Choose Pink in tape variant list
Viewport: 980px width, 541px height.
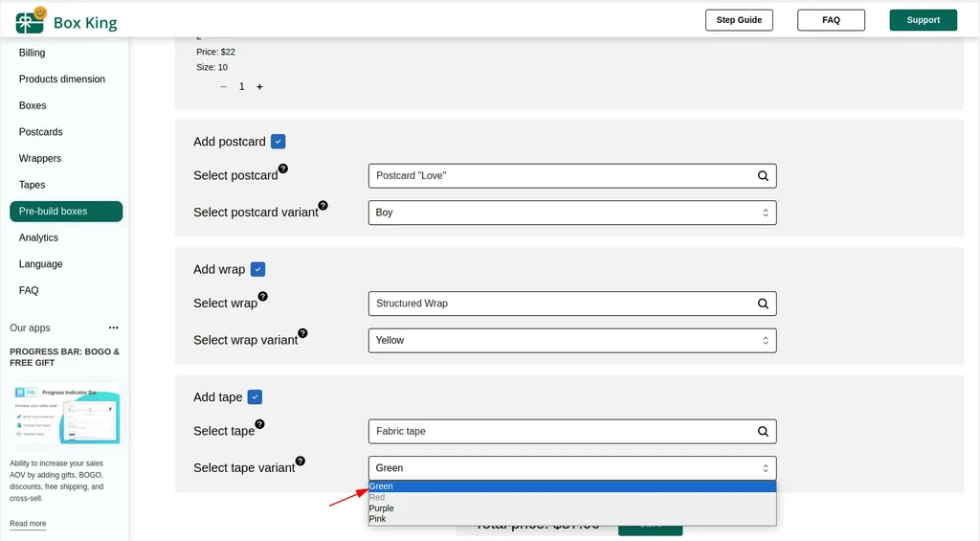tap(572, 518)
